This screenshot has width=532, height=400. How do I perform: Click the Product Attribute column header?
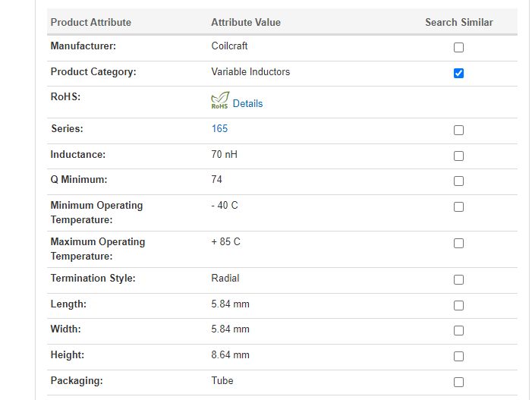(x=90, y=22)
